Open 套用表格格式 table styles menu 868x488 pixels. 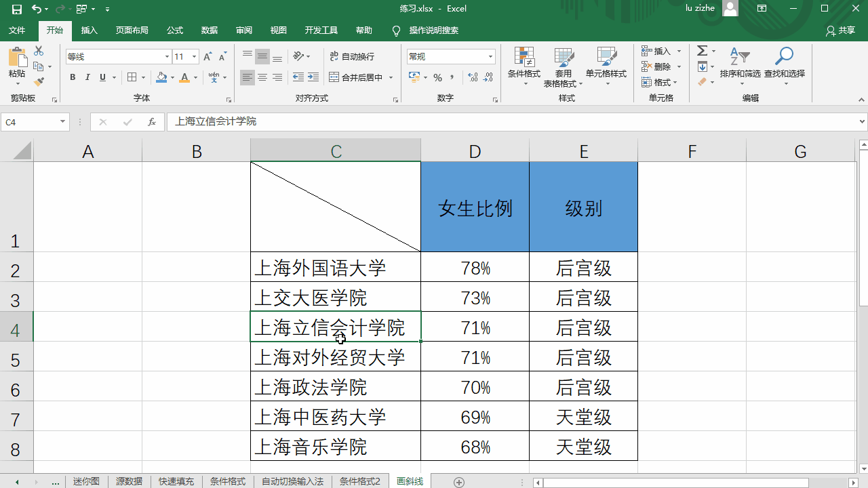point(564,66)
